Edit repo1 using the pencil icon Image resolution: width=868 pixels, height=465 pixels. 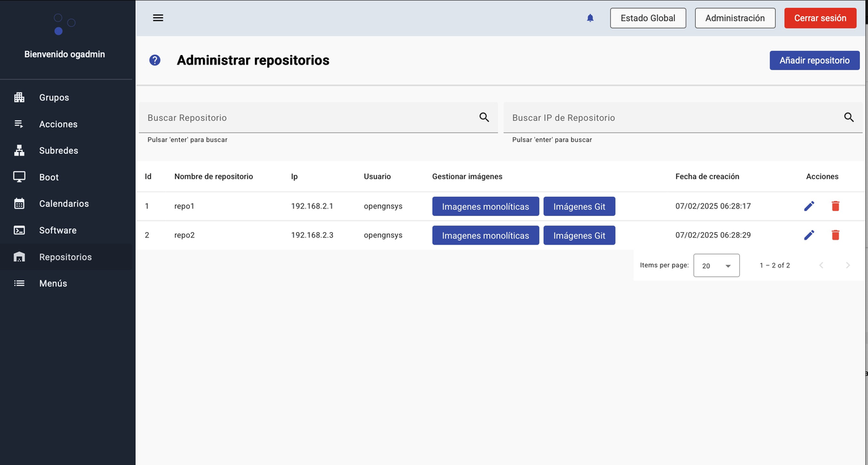pyautogui.click(x=809, y=206)
